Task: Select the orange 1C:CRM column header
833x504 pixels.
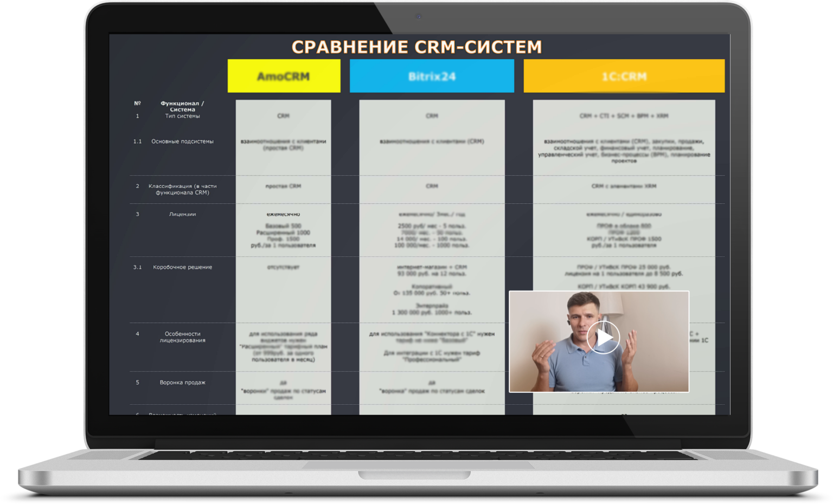Action: pyautogui.click(x=624, y=76)
